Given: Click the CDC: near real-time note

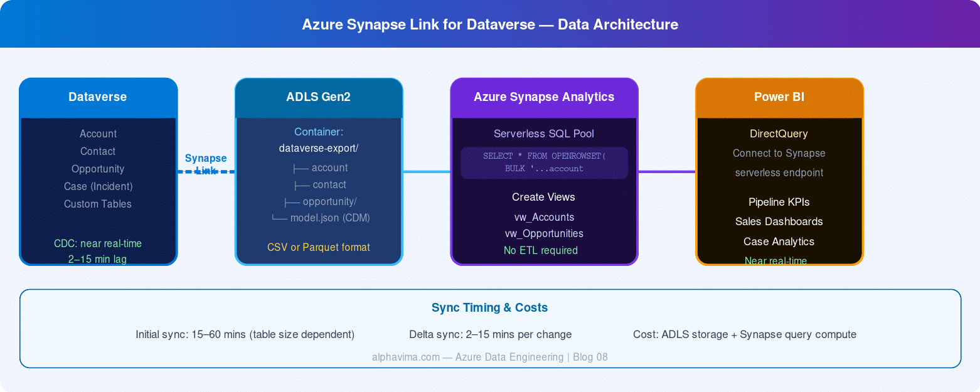Looking at the screenshot, I should point(98,243).
